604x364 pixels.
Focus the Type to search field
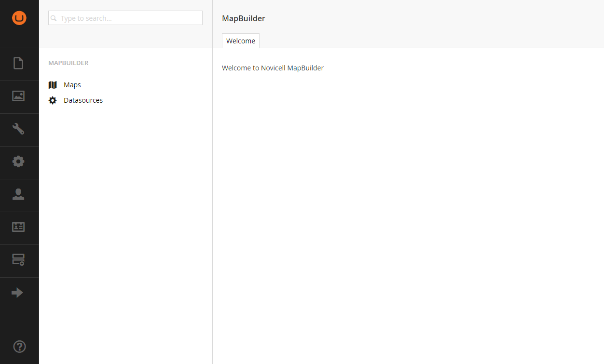[125, 18]
